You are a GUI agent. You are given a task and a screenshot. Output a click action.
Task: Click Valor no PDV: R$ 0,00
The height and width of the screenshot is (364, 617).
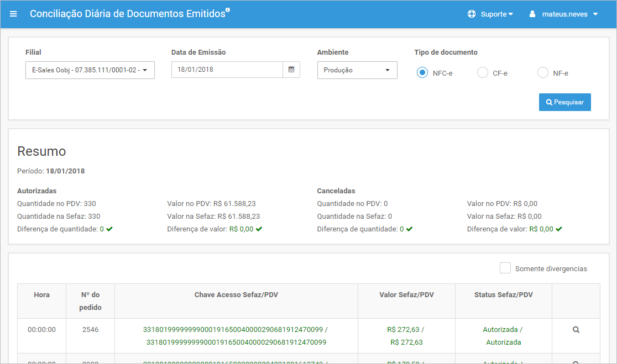pyautogui.click(x=502, y=204)
